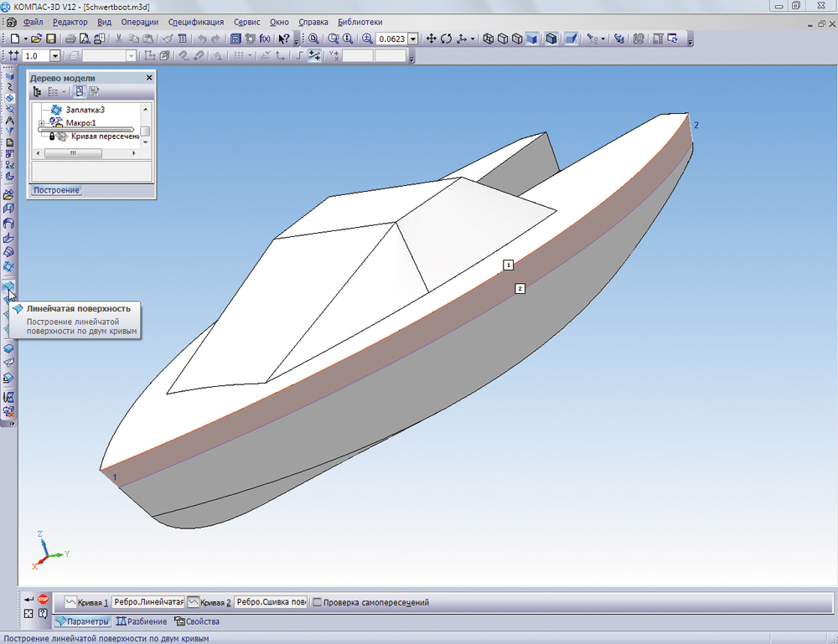The height and width of the screenshot is (644, 838).
Task: Click the Open file icon
Action: [x=37, y=39]
